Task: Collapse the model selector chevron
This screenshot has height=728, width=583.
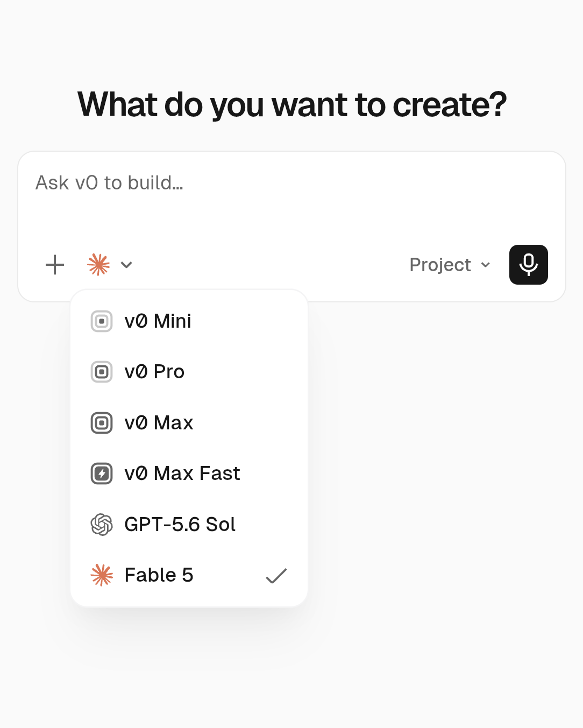Action: click(x=126, y=265)
